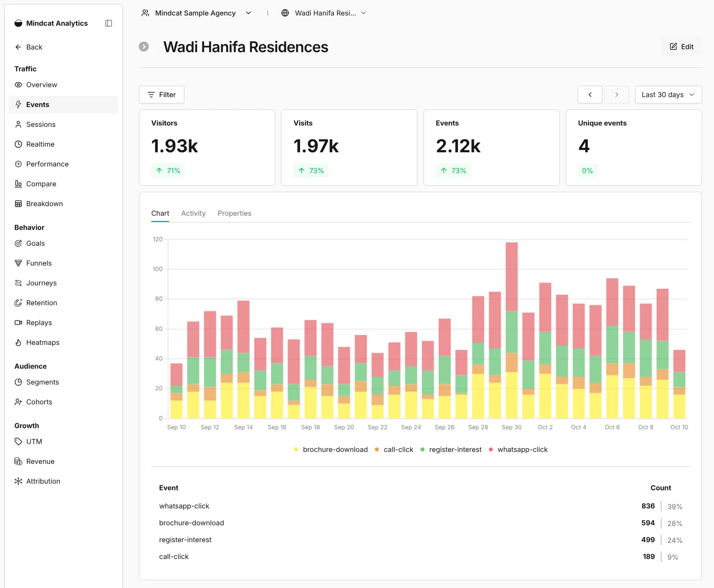Open Breakdown table icon
Screen dimensions: 714x588
tap(18, 204)
